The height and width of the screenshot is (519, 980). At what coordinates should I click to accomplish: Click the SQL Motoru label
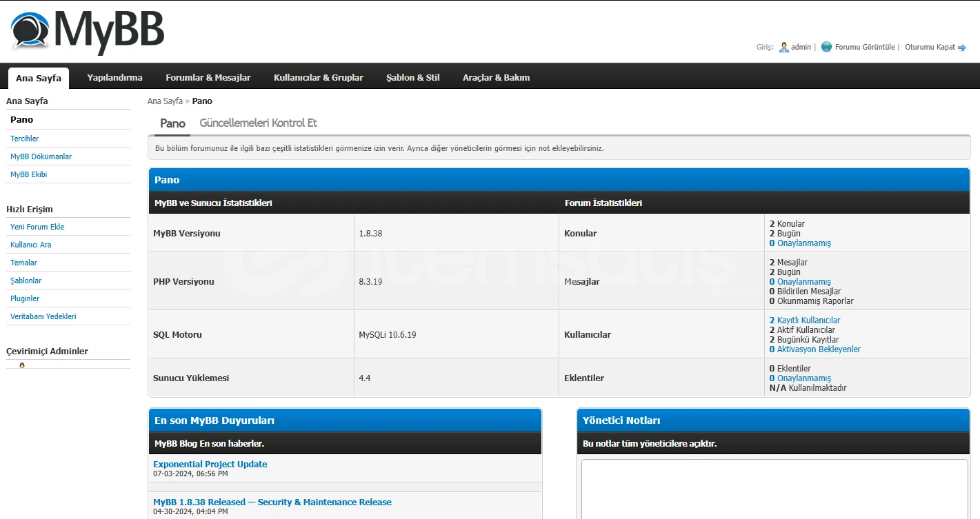177,335
